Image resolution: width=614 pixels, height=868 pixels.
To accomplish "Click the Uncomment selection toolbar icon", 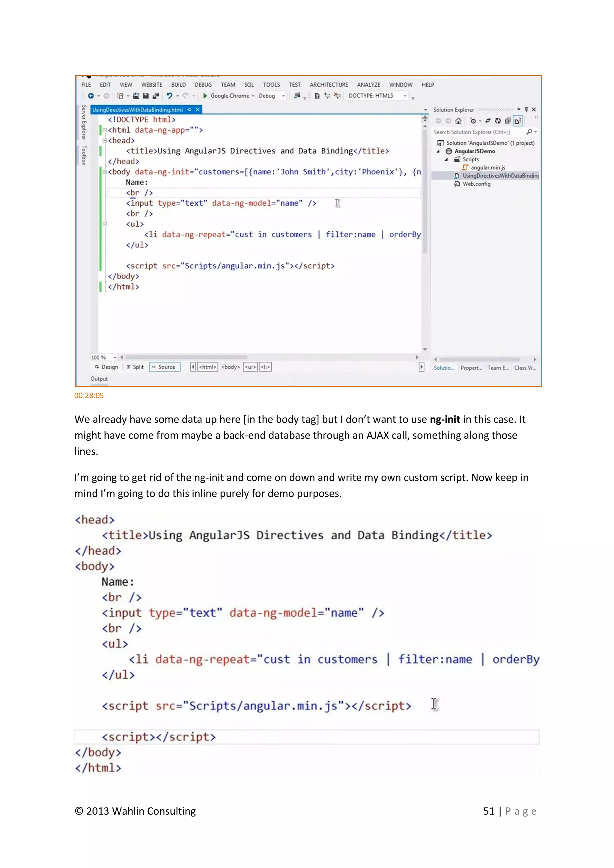I will pyautogui.click(x=337, y=96).
